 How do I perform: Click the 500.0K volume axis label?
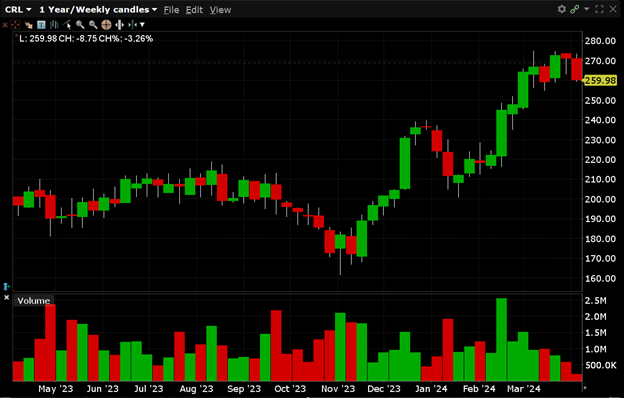tap(601, 365)
